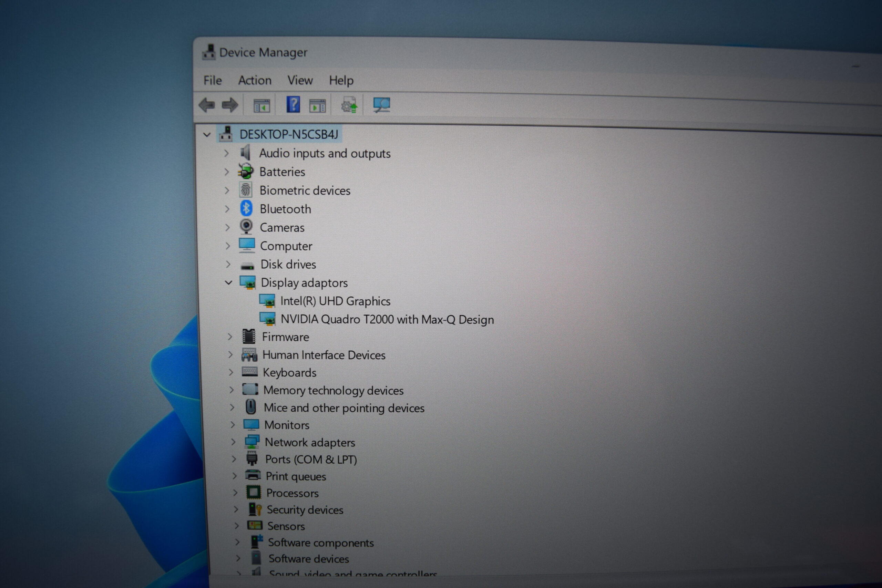Expand the Bluetooth category
This screenshot has height=588, width=882.
pos(227,209)
